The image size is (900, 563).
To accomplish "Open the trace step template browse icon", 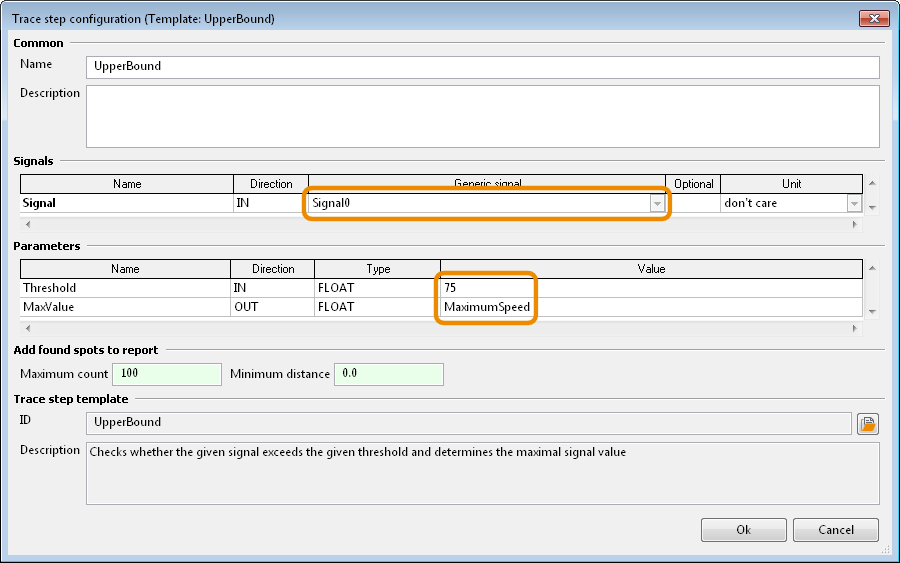I will click(867, 424).
